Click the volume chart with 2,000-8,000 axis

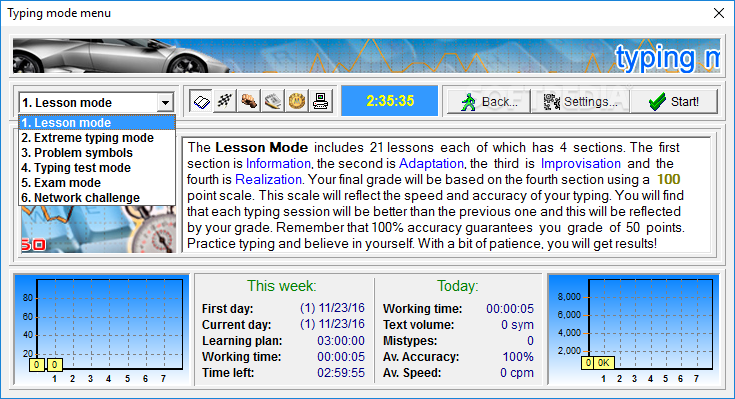634,329
